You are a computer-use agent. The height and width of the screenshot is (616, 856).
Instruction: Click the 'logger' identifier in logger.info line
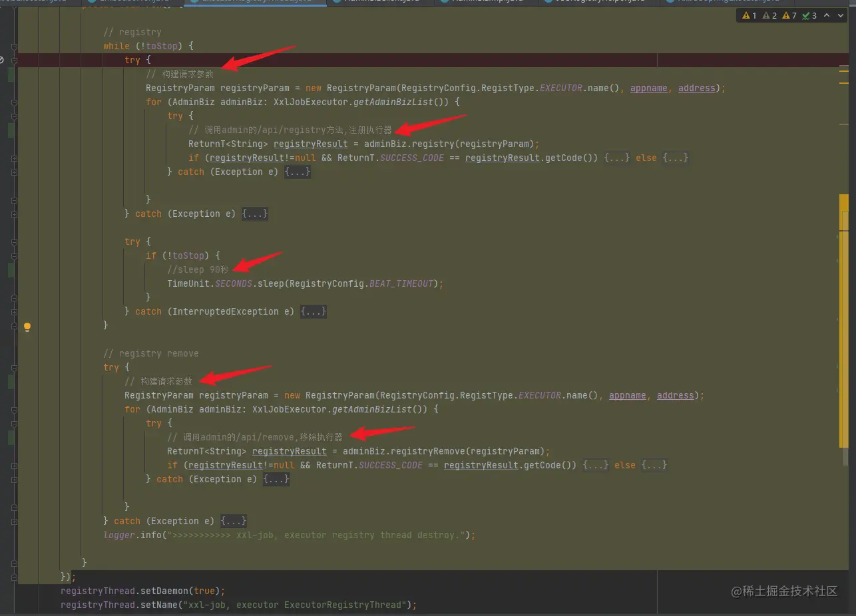click(119, 535)
